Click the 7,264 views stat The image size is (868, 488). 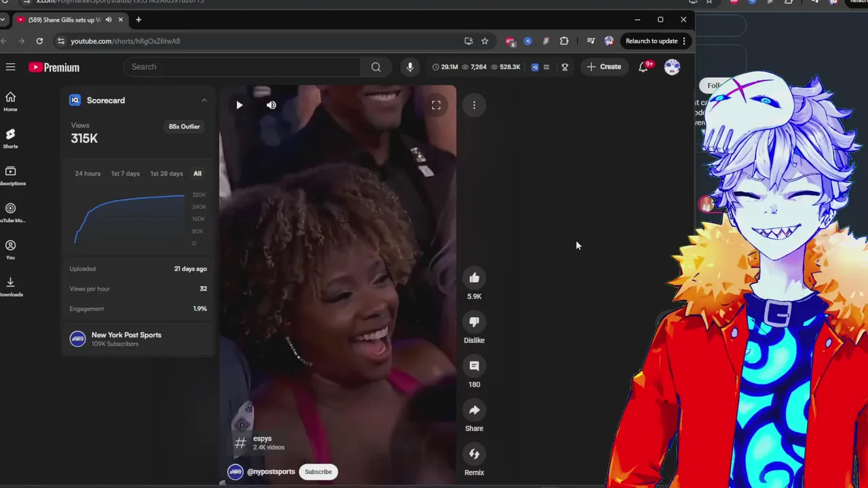pyautogui.click(x=474, y=67)
